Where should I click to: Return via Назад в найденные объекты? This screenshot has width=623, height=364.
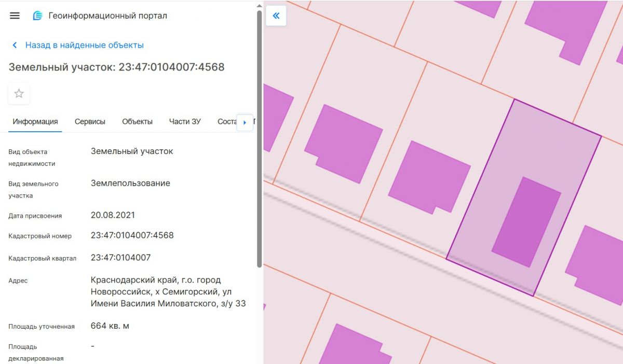pos(84,46)
